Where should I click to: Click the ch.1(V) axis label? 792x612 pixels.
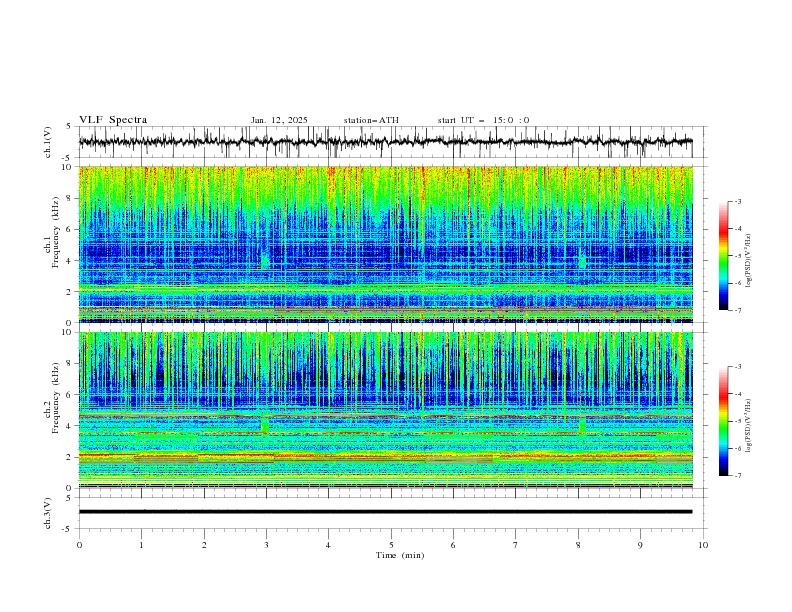point(48,142)
